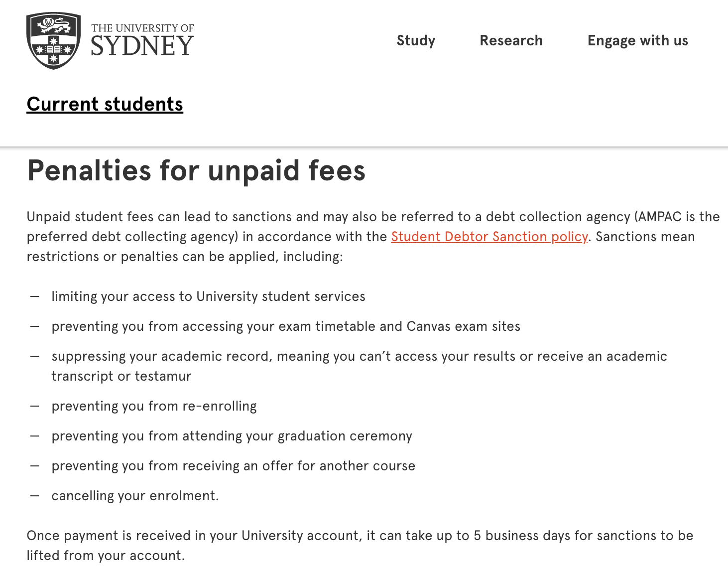This screenshot has height=571, width=728.
Task: Click the SYDNEY wordmark beside the crest
Action: tap(142, 46)
